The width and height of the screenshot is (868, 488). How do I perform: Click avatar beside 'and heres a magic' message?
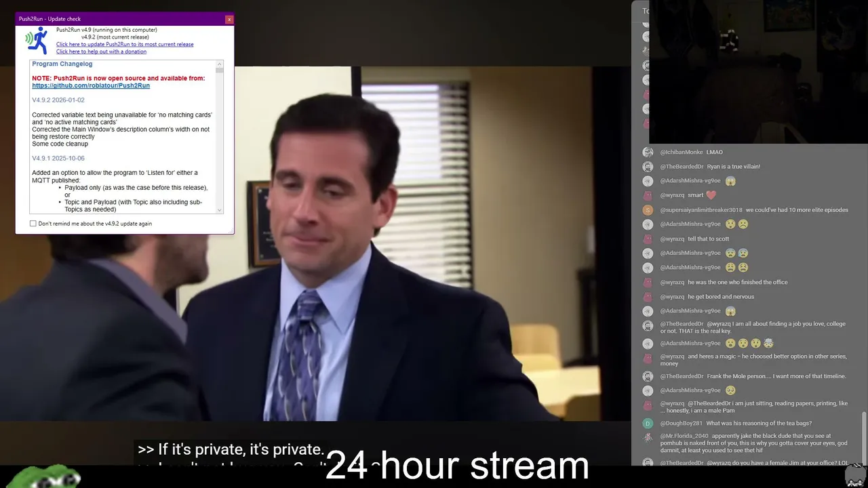click(x=648, y=358)
